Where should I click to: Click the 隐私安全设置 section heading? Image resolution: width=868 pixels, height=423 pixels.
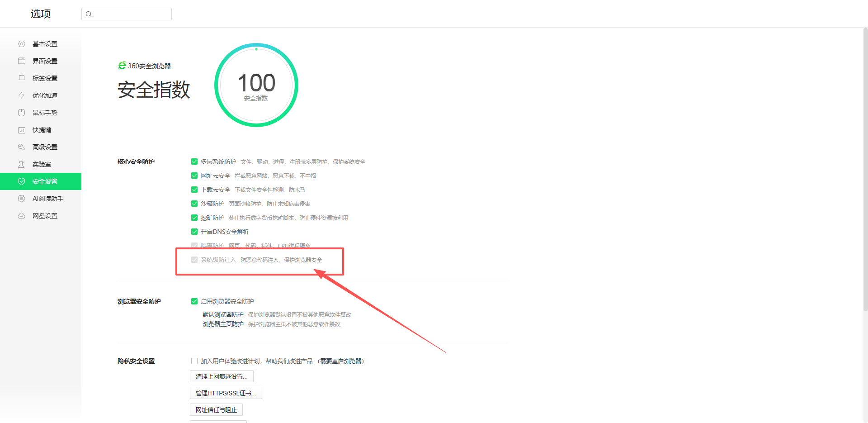[136, 361]
